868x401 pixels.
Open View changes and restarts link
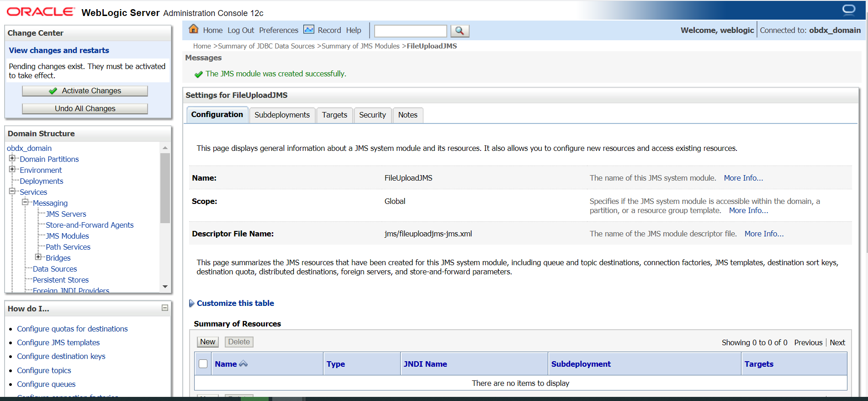(59, 50)
